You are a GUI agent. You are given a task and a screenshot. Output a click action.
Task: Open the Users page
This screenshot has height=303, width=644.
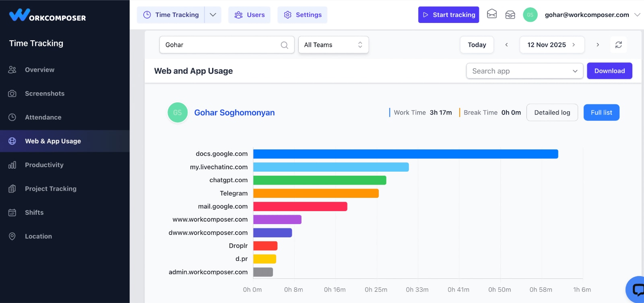pos(249,15)
